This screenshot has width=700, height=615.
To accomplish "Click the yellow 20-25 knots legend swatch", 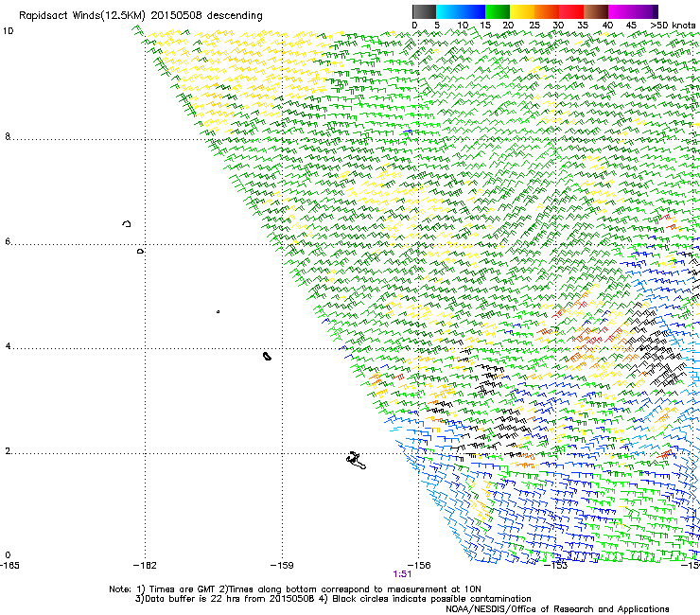I will 522,11.
